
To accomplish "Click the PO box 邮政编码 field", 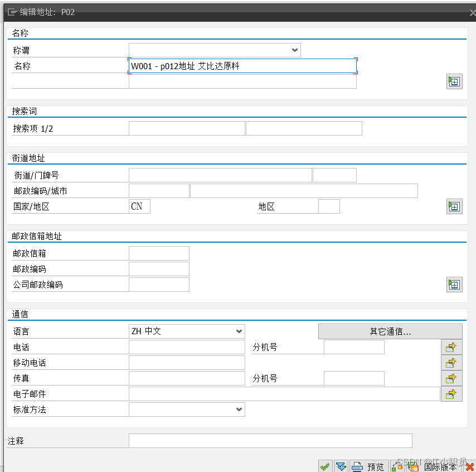I will point(159,269).
